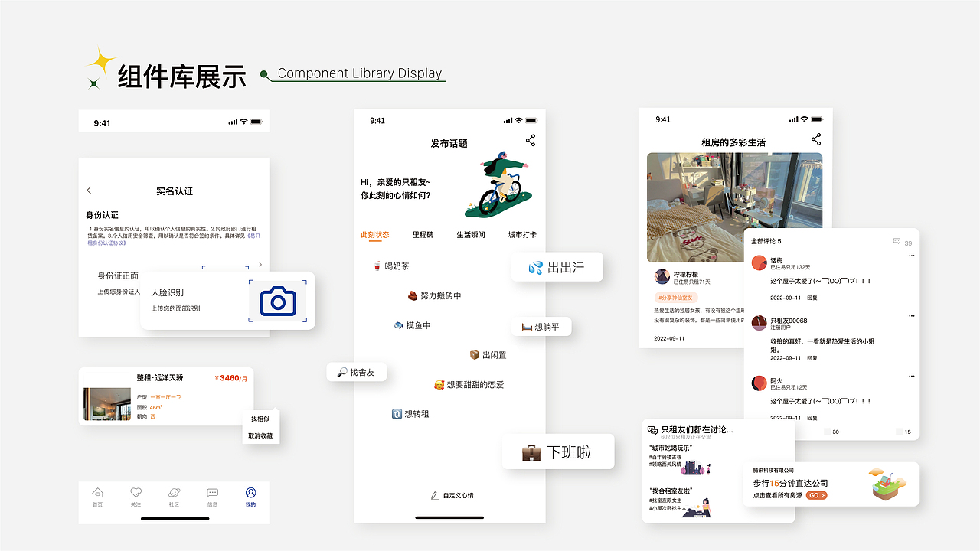This screenshot has height=551, width=980.
Task: Tap the #分享神仙室友 hashtag chip
Action: pyautogui.click(x=675, y=297)
